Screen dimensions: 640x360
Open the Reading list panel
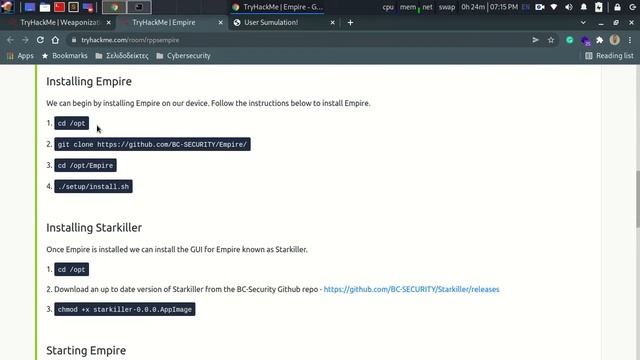click(x=609, y=56)
